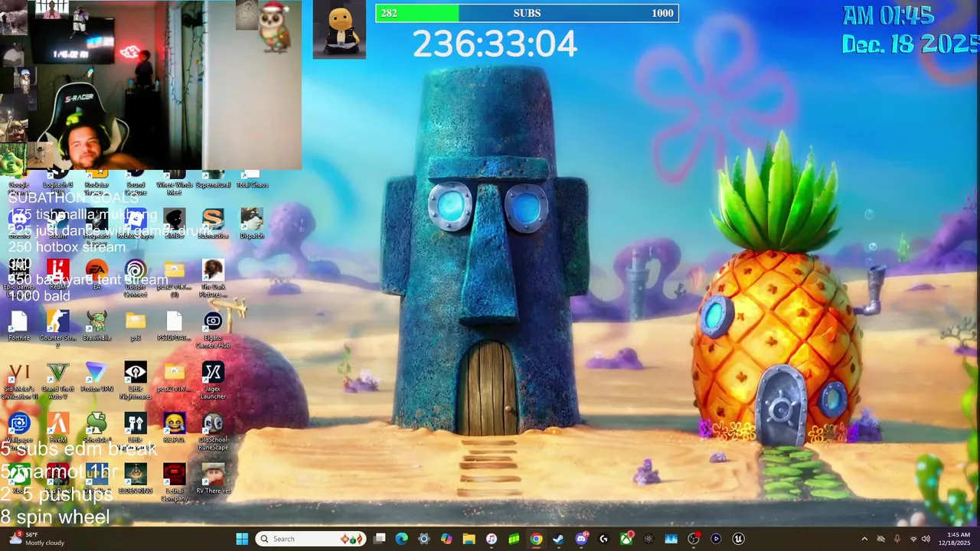Open the weather widget showing 56°F
Screen dimensions: 980x551
[x=36, y=539]
